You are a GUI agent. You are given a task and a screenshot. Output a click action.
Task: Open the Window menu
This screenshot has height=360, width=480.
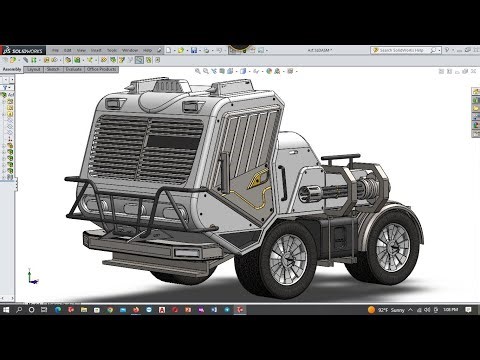point(130,50)
